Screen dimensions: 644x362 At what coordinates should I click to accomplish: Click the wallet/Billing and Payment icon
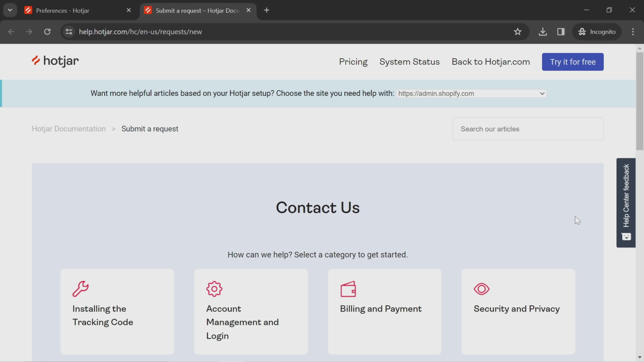(x=348, y=289)
